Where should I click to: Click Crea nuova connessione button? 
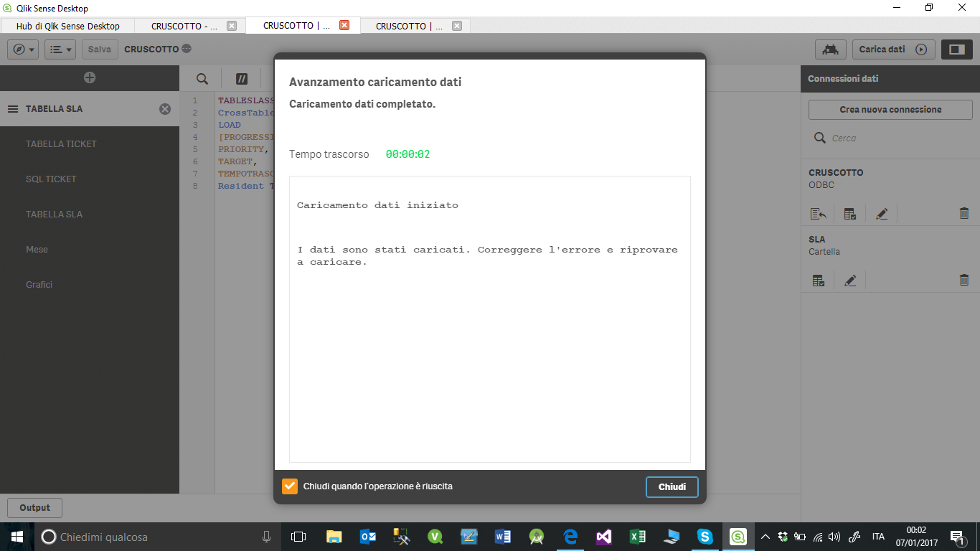890,110
